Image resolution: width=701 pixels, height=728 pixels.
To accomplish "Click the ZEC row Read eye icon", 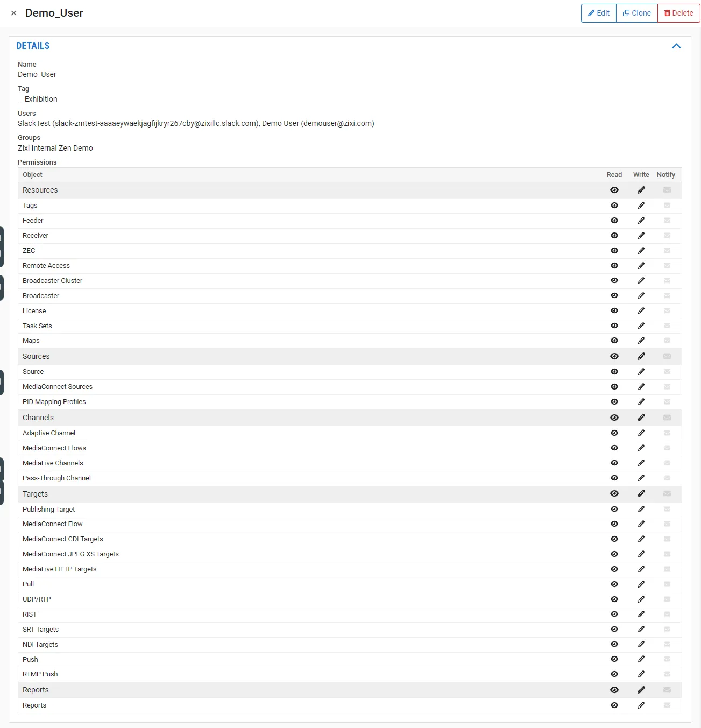I will pos(614,251).
